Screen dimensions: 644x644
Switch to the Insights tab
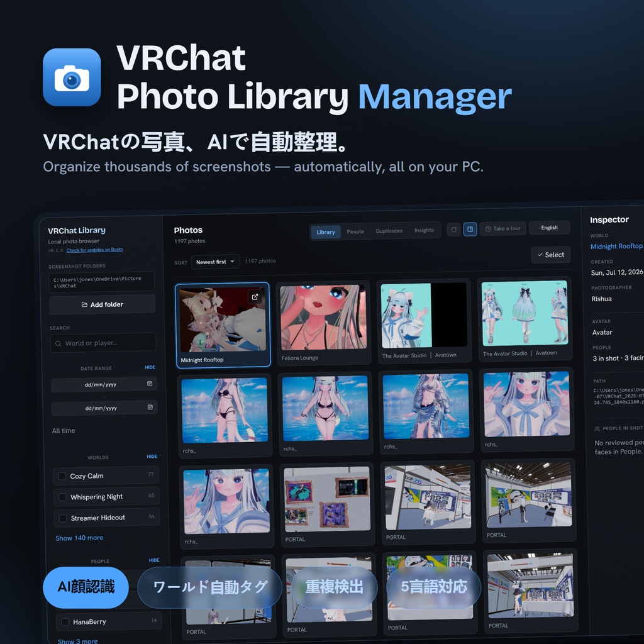(424, 230)
